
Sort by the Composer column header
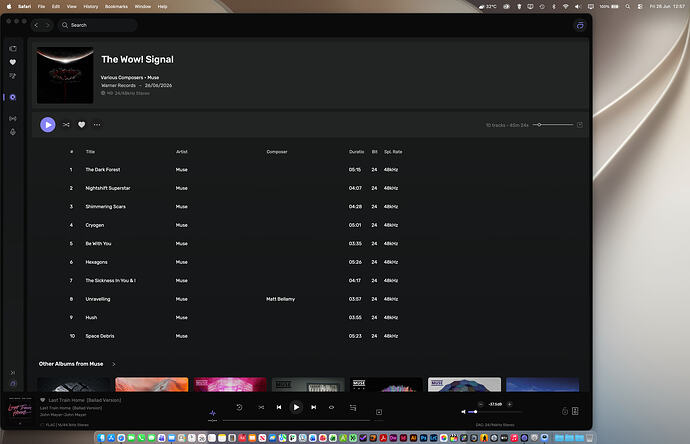coord(277,152)
